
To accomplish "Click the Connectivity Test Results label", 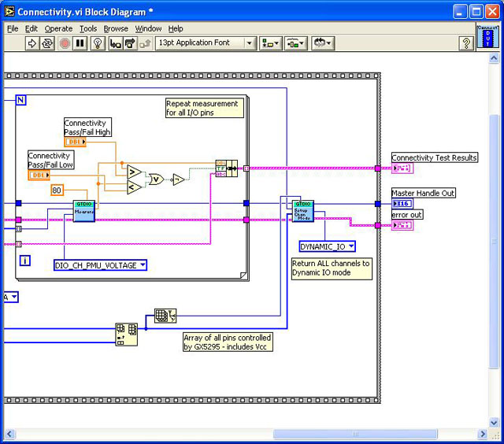I will (434, 157).
